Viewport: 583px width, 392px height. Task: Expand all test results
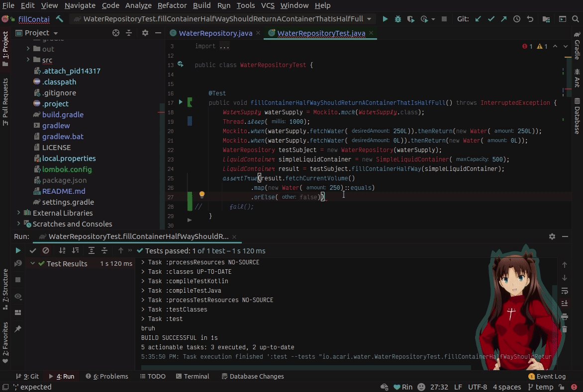point(92,250)
